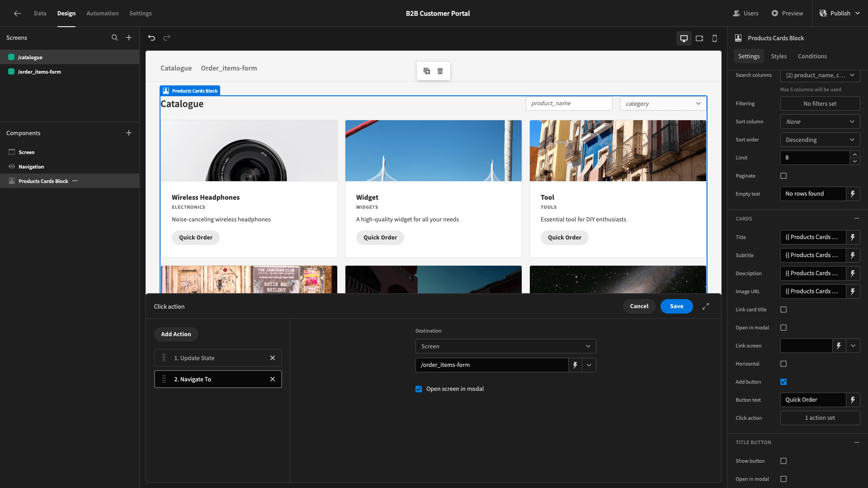
Task: Cancel the Click action drawer
Action: click(x=639, y=306)
